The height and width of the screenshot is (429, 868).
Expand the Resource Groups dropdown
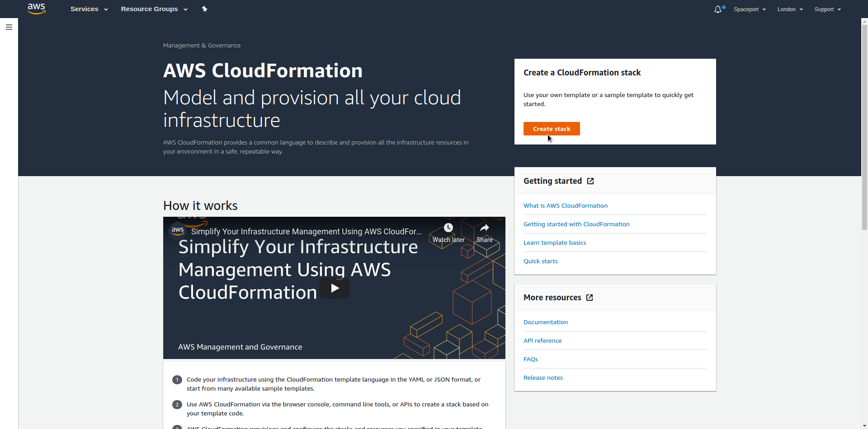coord(154,9)
